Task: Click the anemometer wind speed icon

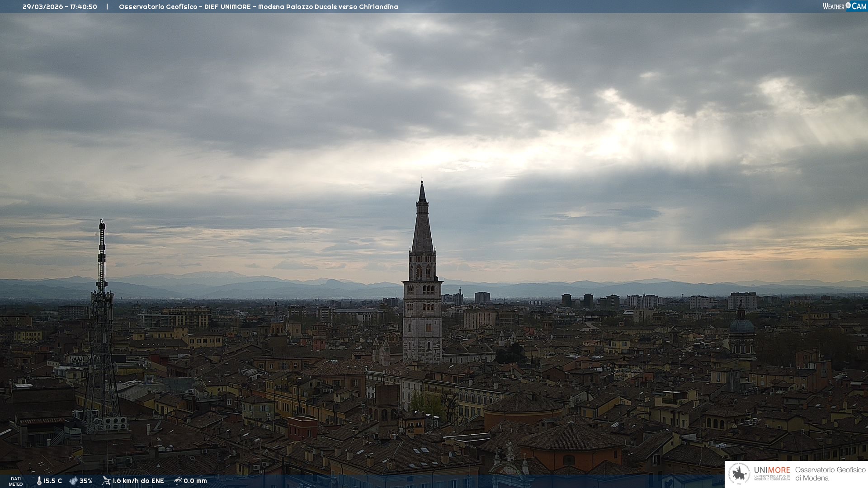Action: click(106, 481)
